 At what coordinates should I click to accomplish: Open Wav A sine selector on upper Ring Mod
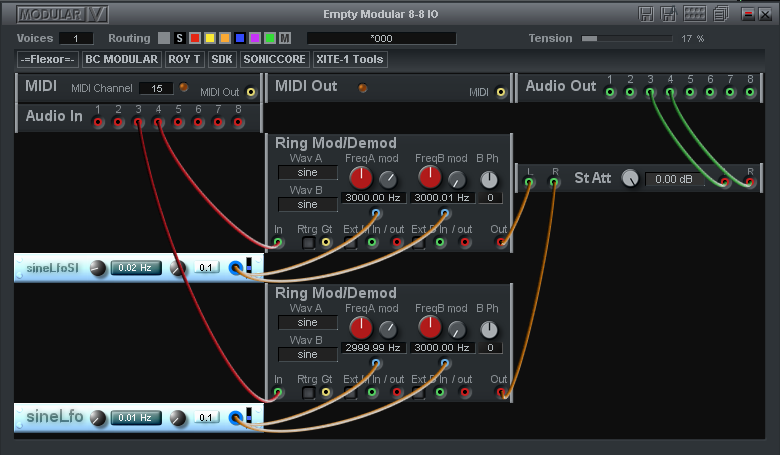[307, 172]
